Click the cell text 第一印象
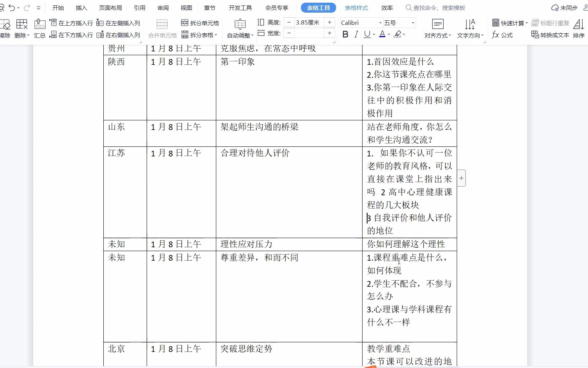Viewport: 588px width, 368px height. (238, 62)
